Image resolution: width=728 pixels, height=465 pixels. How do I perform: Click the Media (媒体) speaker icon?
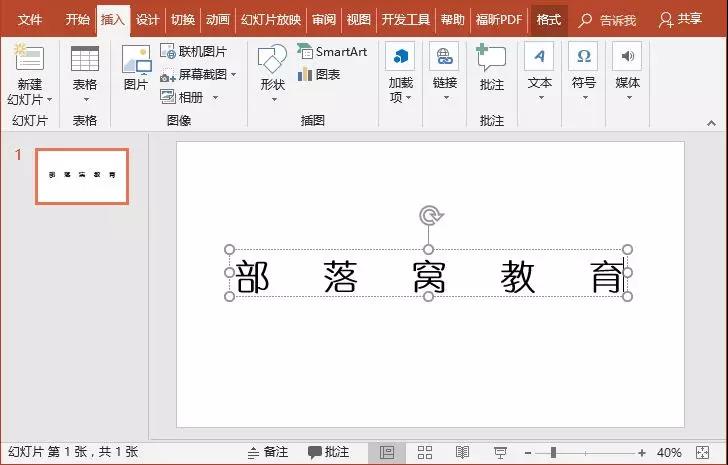pos(627,57)
